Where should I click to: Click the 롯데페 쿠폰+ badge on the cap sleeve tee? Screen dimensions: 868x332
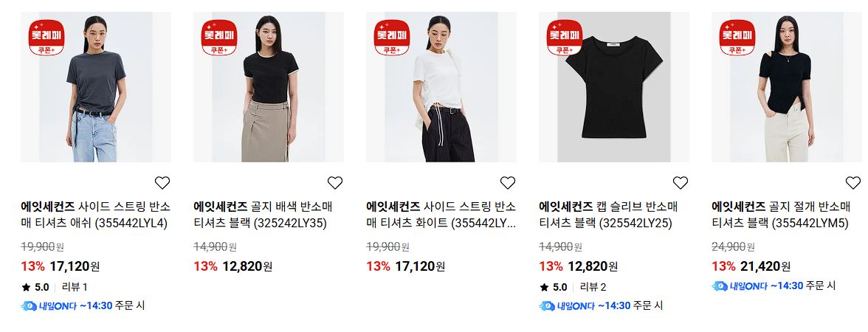565,38
